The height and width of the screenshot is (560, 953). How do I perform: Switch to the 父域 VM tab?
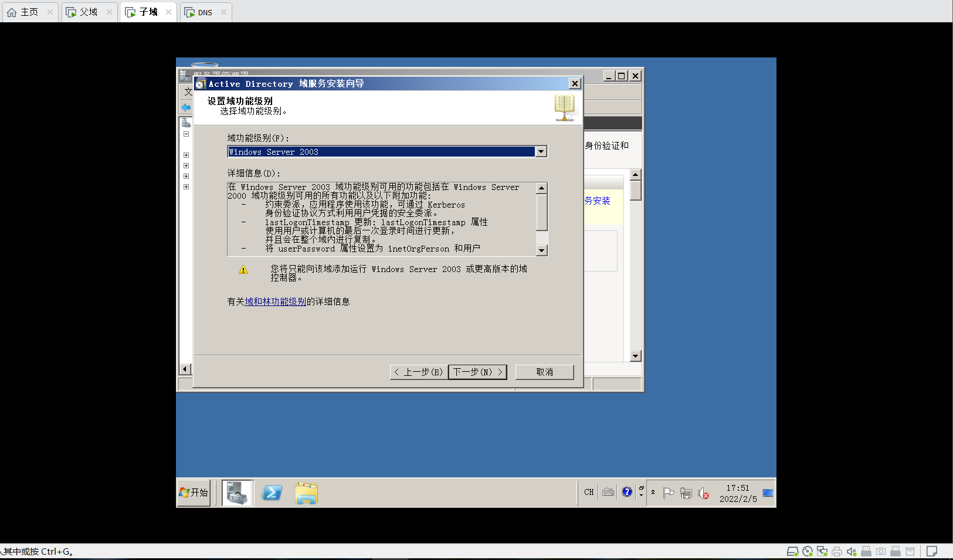pos(89,12)
